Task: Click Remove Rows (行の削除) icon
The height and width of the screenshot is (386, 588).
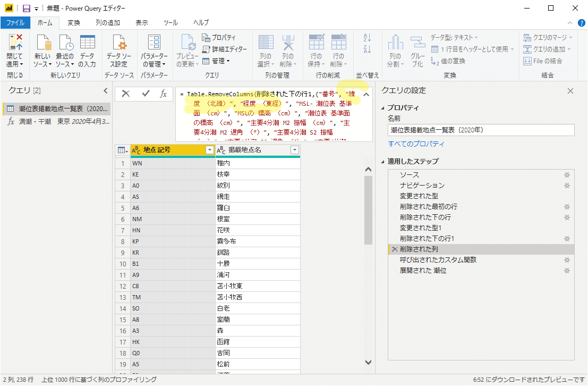Action: pos(339,42)
